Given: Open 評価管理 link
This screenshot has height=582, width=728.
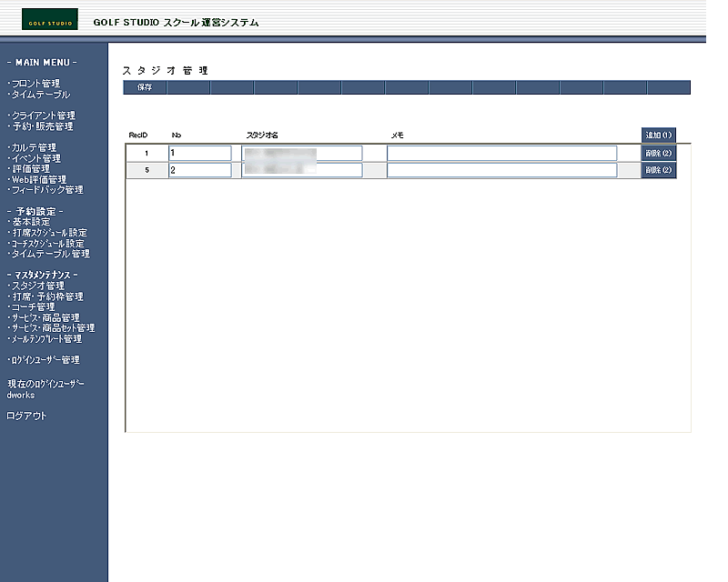Looking at the screenshot, I should [x=31, y=169].
